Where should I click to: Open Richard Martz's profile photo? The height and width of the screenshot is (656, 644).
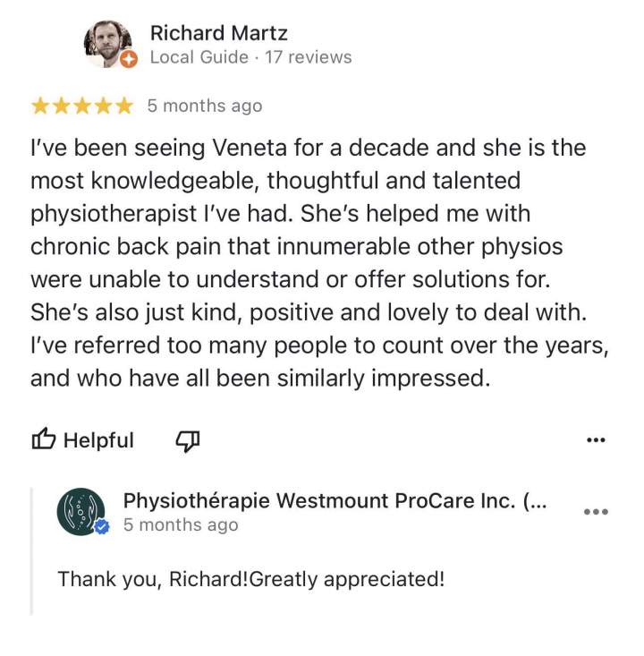pos(108,44)
